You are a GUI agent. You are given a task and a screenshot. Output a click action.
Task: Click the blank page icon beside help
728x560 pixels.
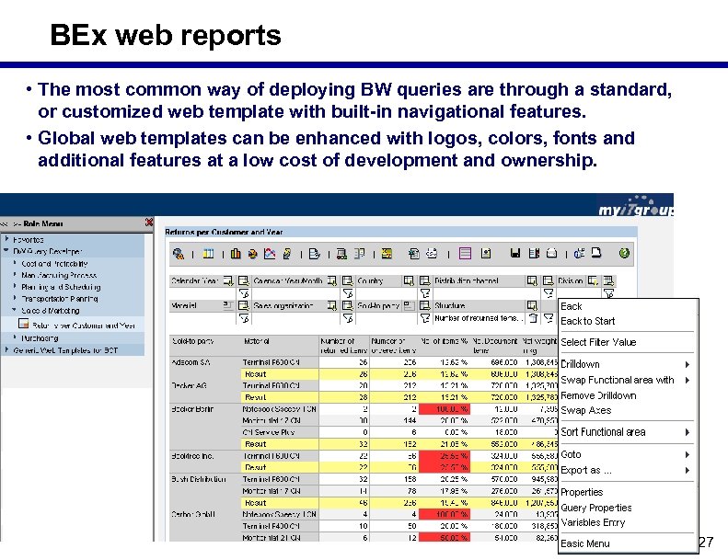(x=596, y=253)
